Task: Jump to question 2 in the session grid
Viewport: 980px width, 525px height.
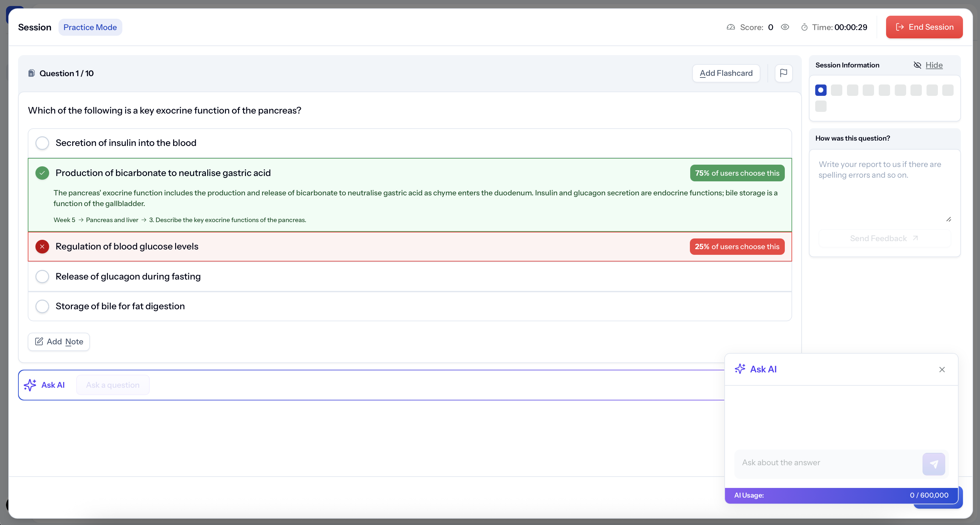Action: click(x=837, y=90)
